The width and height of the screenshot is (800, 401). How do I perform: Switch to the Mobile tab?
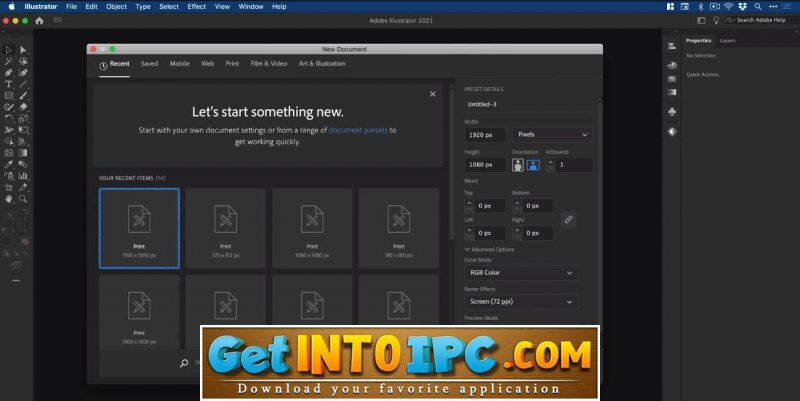[x=180, y=64]
